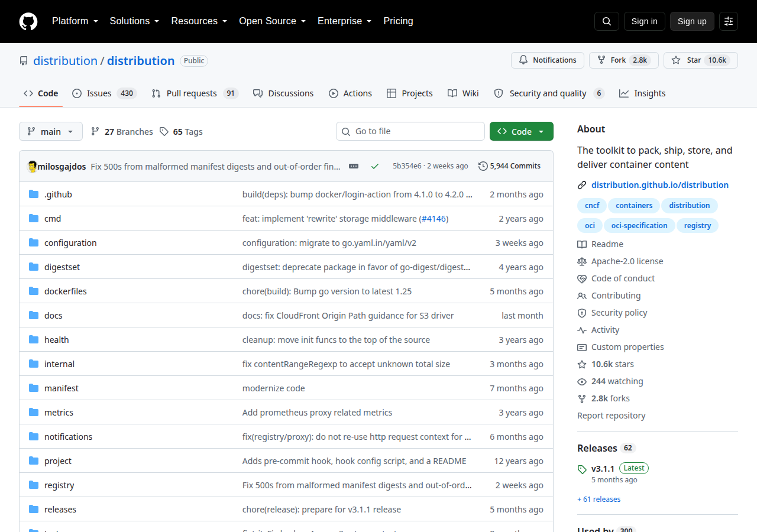Click the link icon beside the website URL
757x532 pixels.
click(582, 185)
